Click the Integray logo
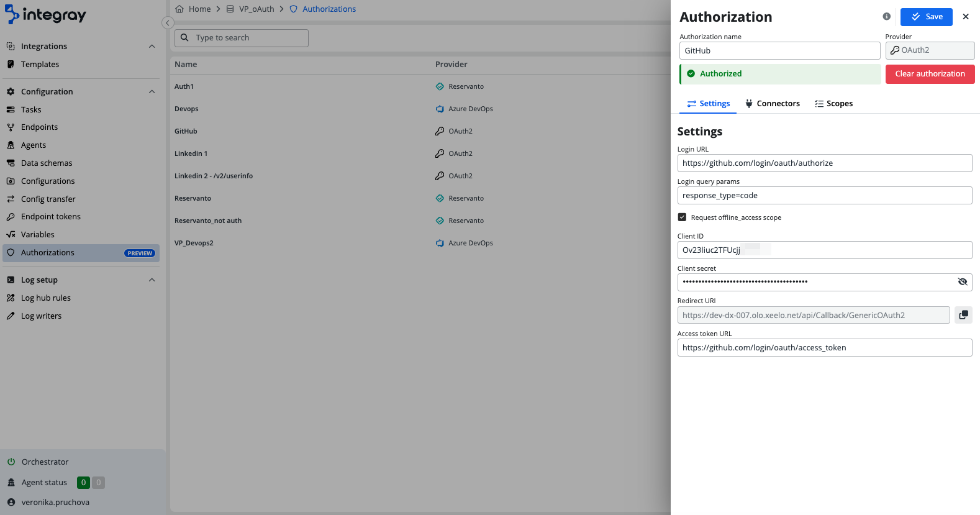This screenshot has height=515, width=980. click(45, 15)
